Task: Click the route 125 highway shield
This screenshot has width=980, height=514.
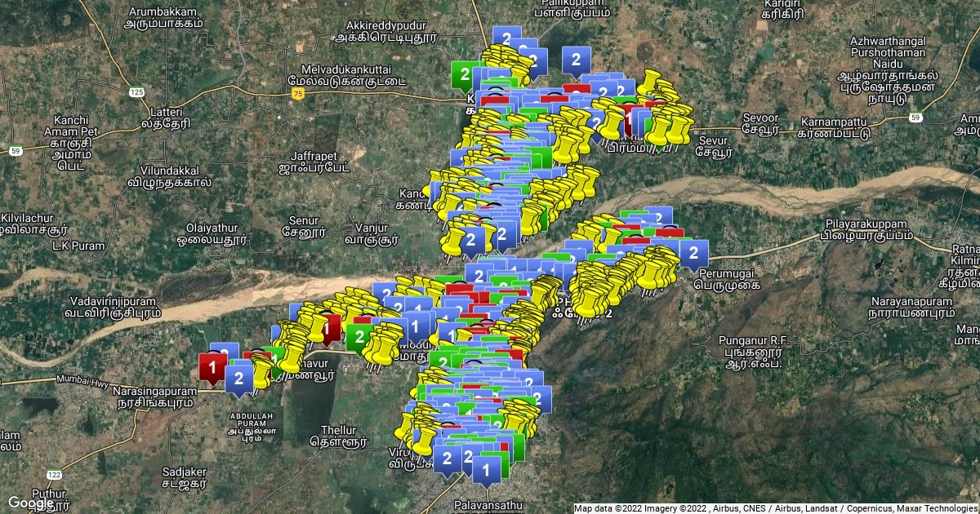Action: pos(138,93)
